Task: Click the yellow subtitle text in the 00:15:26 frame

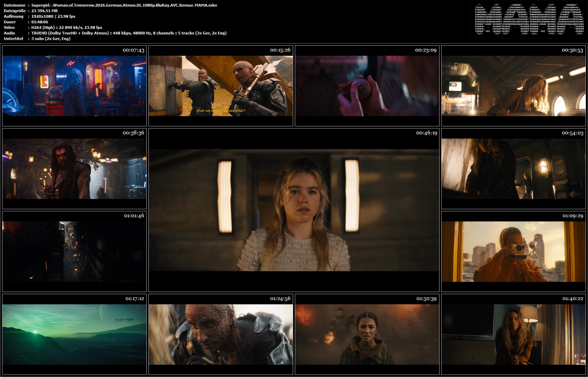Action: pyautogui.click(x=221, y=111)
